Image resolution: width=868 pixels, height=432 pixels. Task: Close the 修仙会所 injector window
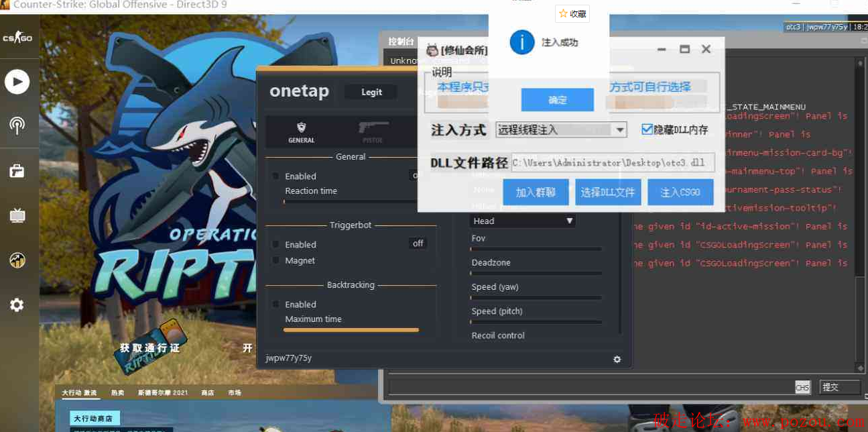point(706,50)
